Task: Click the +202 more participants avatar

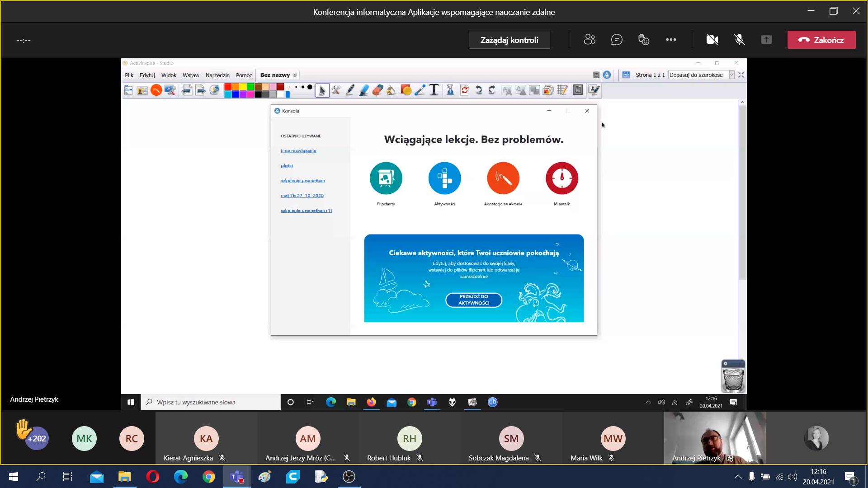Action: [37, 438]
